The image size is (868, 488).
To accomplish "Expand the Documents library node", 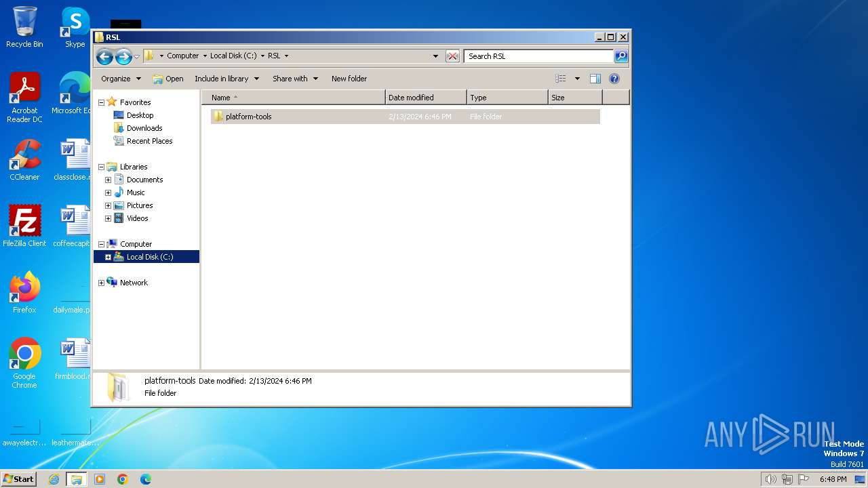I will pyautogui.click(x=108, y=180).
